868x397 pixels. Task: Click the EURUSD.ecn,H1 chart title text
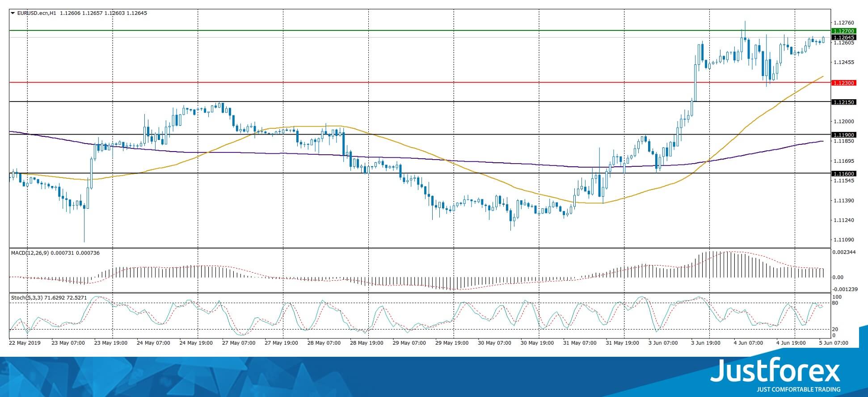[x=37, y=13]
